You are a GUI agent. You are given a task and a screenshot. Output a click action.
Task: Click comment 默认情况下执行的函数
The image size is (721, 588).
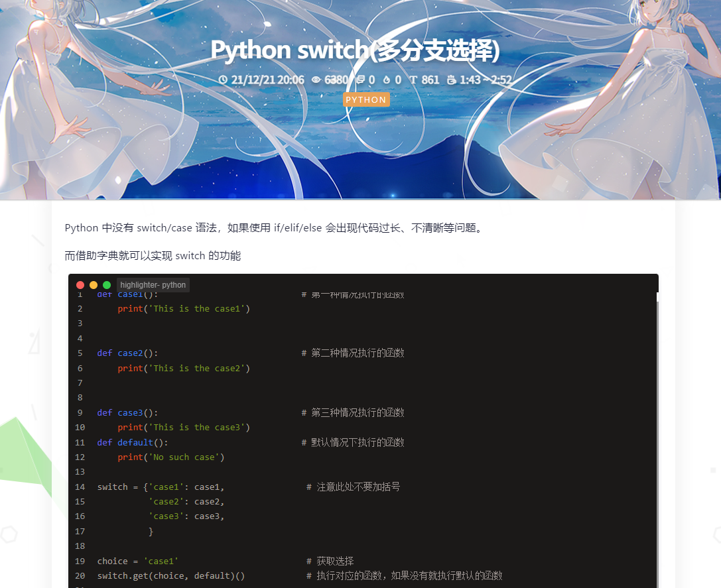pyautogui.click(x=353, y=442)
